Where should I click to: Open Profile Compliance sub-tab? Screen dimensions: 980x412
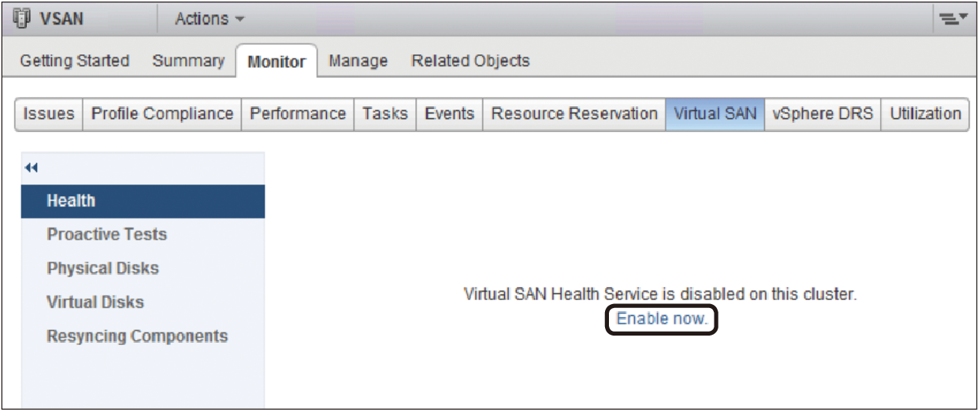162,113
